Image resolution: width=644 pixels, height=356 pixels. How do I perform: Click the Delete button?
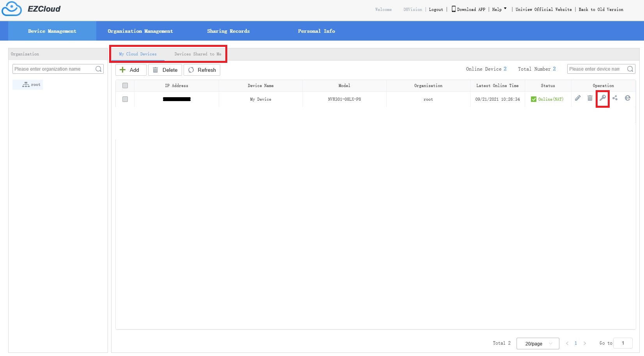tap(165, 70)
